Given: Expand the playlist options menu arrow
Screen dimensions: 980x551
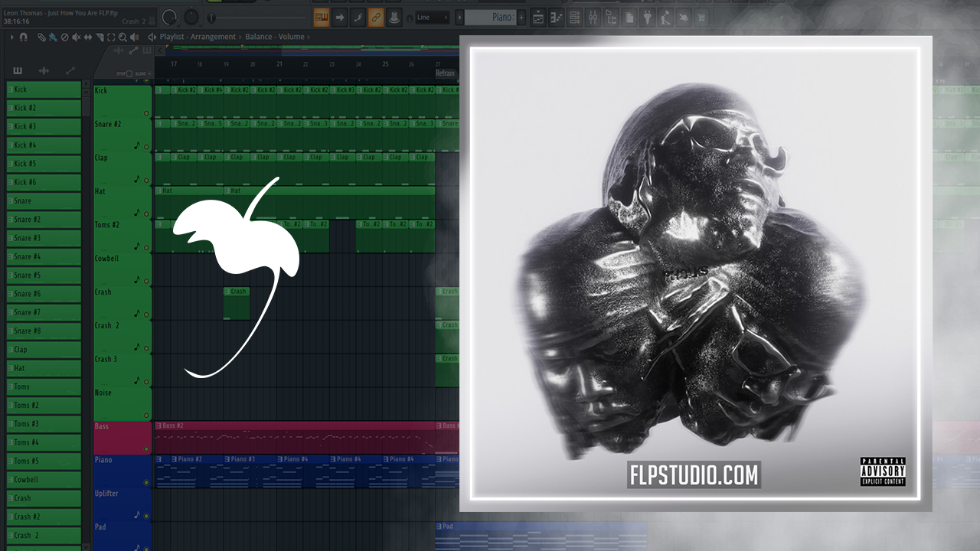Looking at the screenshot, I should [11, 37].
